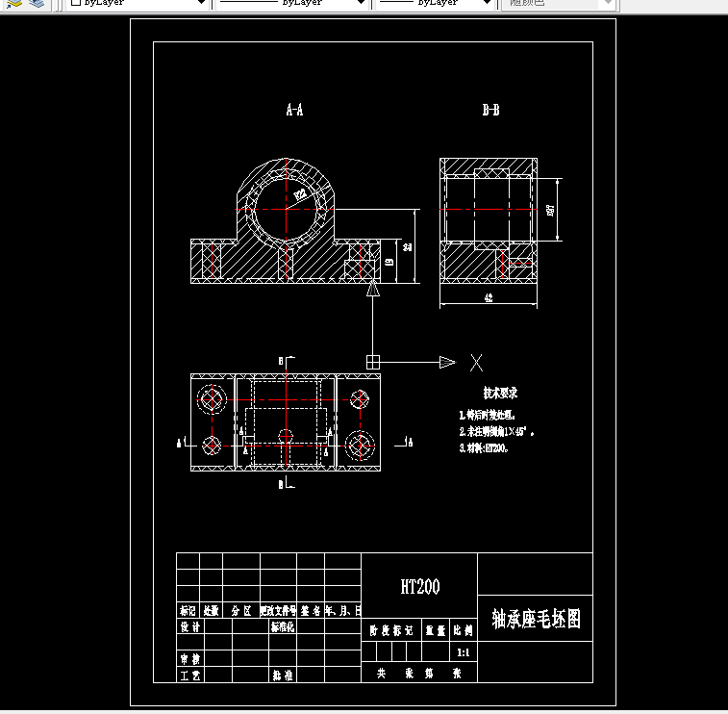Click the 标记 title block cell
The height and width of the screenshot is (714, 728).
(x=188, y=610)
